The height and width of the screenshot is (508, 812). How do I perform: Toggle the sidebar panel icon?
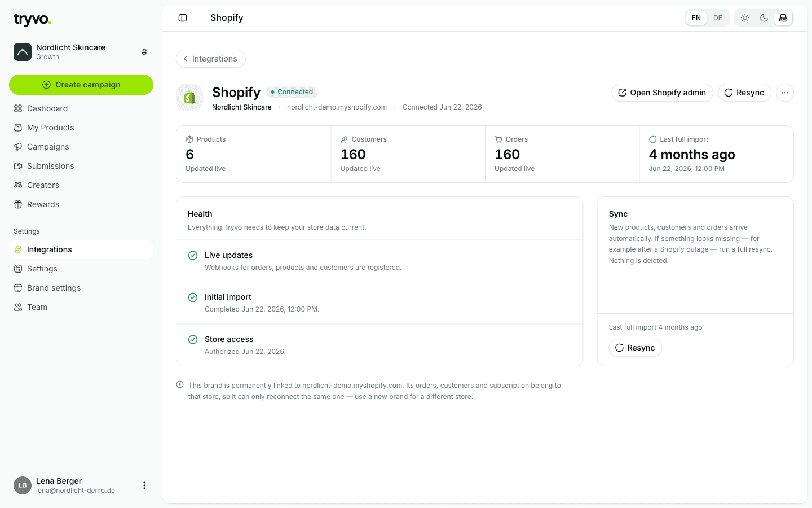click(x=183, y=18)
